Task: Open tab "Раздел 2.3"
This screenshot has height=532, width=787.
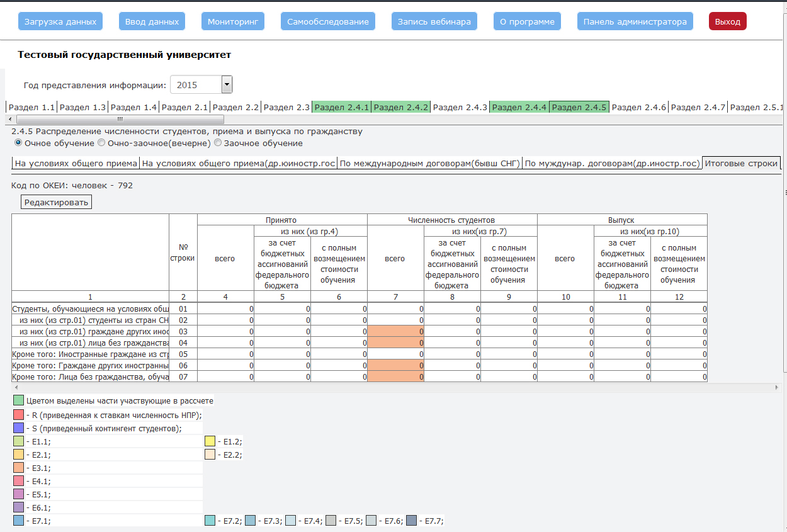Action: (286, 107)
